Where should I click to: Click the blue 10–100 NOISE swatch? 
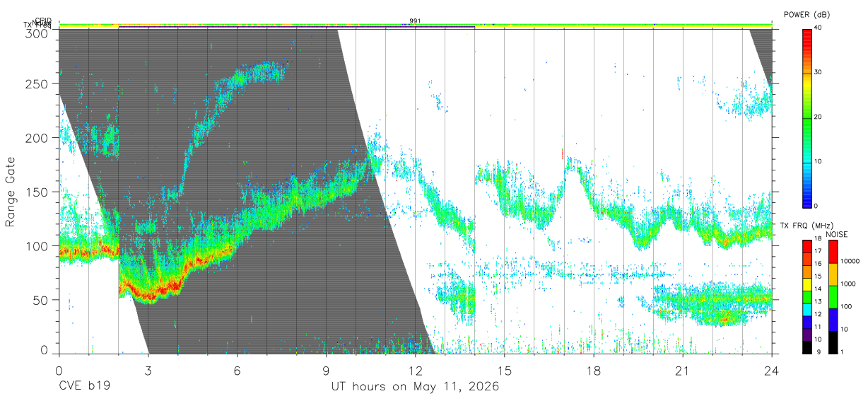click(x=833, y=319)
